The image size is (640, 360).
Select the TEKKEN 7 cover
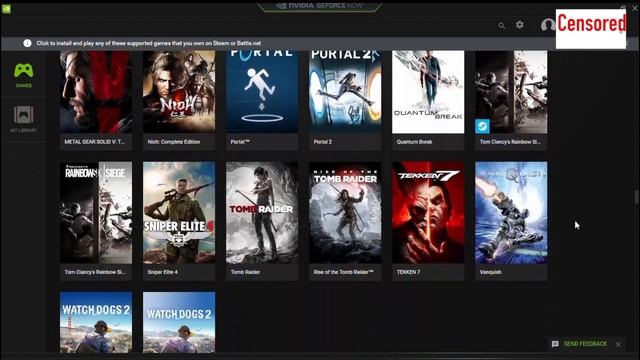[428, 213]
